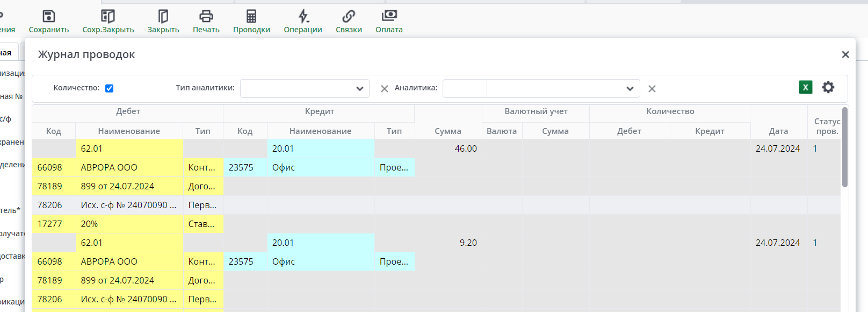
Task: Open the Операции lightning icon
Action: click(303, 16)
